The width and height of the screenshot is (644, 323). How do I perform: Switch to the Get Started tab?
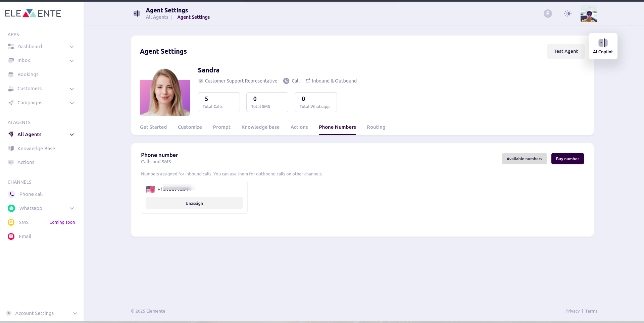[153, 127]
